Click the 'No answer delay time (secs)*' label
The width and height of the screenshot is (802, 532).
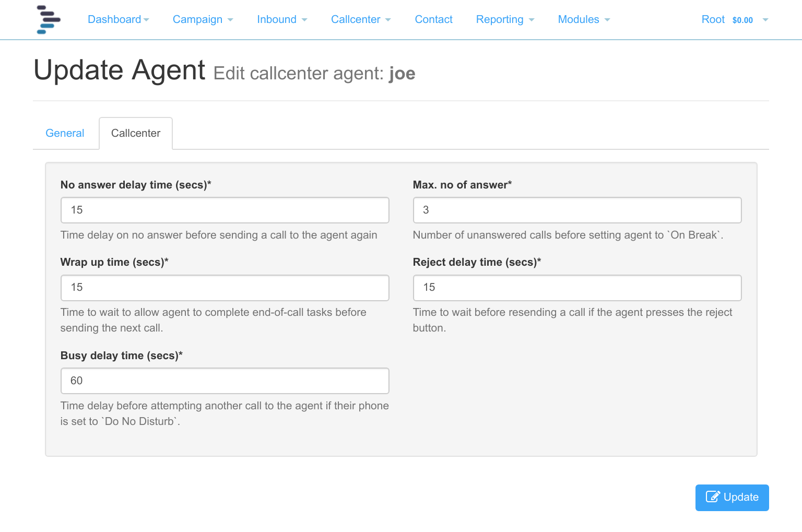136,185
